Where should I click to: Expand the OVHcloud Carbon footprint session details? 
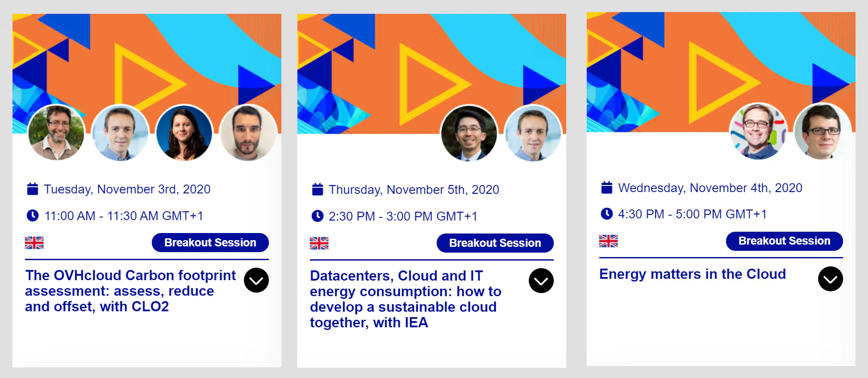(256, 280)
